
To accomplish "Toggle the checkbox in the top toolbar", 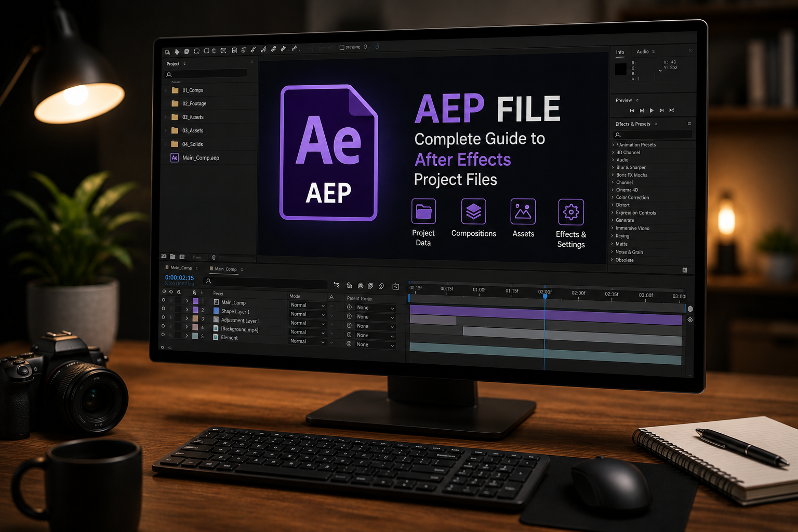I will [x=342, y=47].
